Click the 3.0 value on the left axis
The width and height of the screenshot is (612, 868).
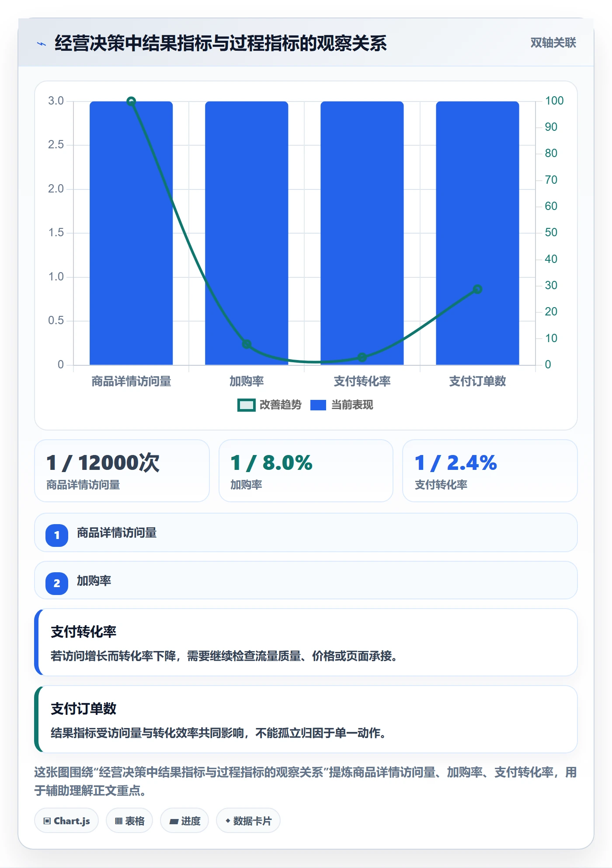[56, 101]
